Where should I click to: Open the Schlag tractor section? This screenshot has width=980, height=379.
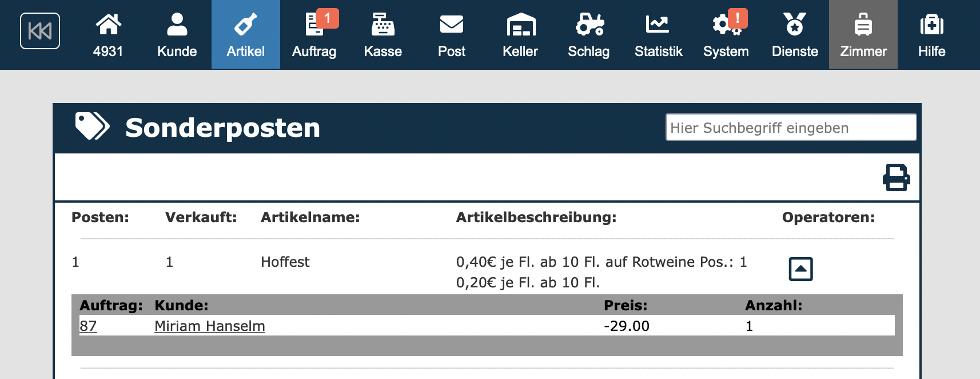tap(588, 34)
